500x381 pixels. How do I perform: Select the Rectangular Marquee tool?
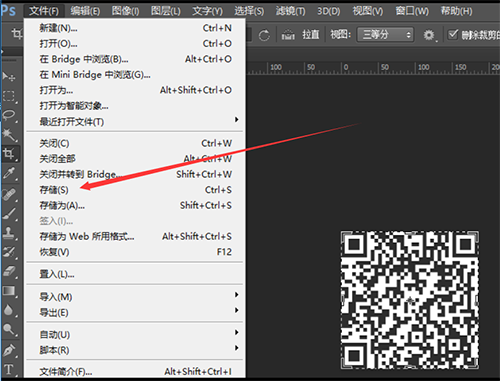9,96
